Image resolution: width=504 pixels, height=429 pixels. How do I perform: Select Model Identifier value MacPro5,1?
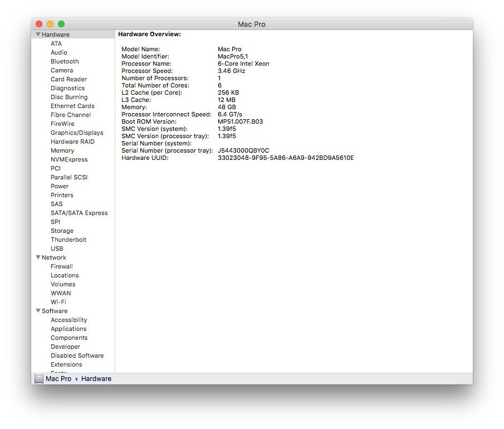(233, 56)
